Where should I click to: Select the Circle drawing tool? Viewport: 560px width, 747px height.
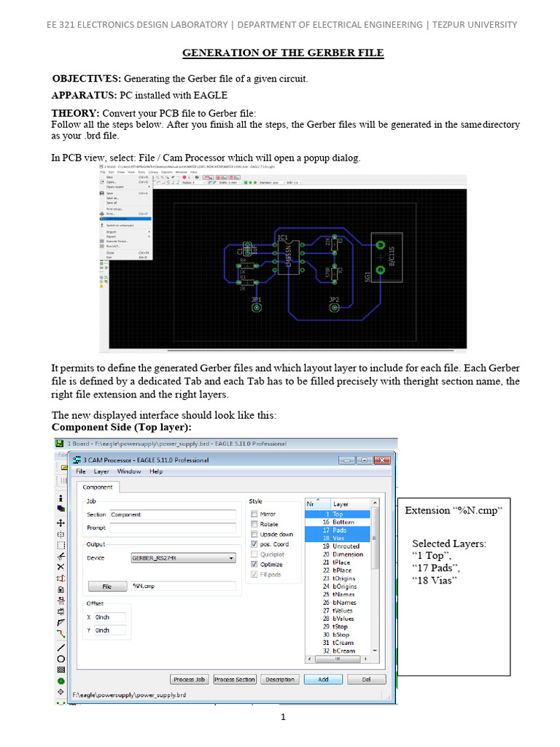61,659
